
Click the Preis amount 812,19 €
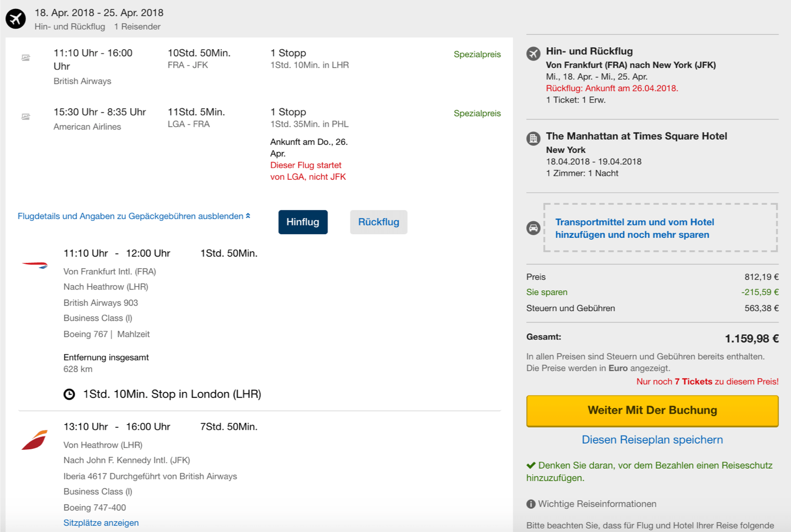(762, 277)
